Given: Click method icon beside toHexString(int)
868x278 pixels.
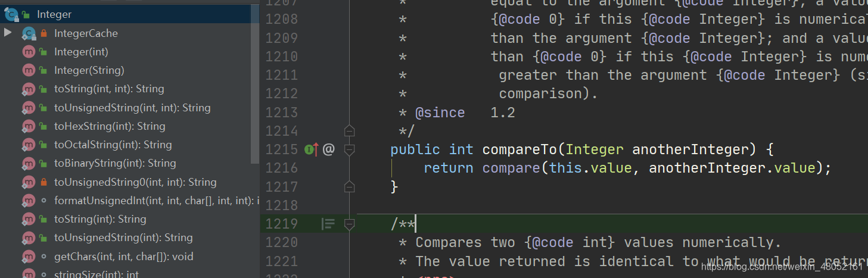Looking at the screenshot, I should 28,126.
